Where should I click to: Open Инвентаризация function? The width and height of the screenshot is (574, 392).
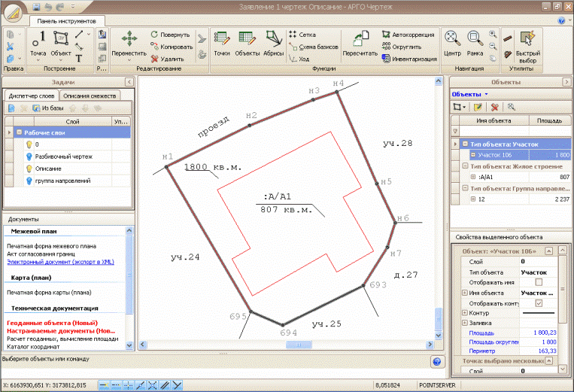point(409,59)
